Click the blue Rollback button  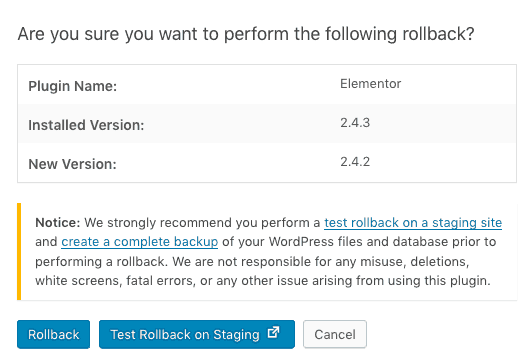pyautogui.click(x=54, y=334)
